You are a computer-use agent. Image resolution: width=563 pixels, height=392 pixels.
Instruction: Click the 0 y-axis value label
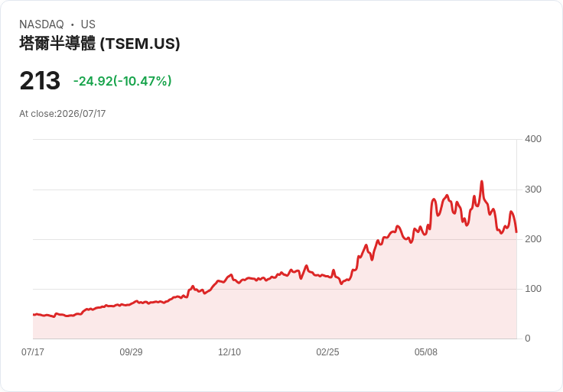(x=528, y=339)
